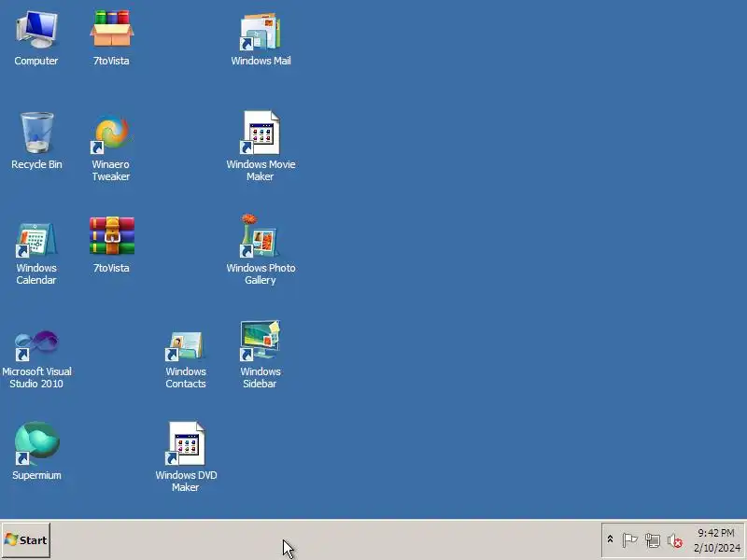Select the Windows Movie Maker shortcut
The height and width of the screenshot is (560, 747).
pyautogui.click(x=261, y=147)
